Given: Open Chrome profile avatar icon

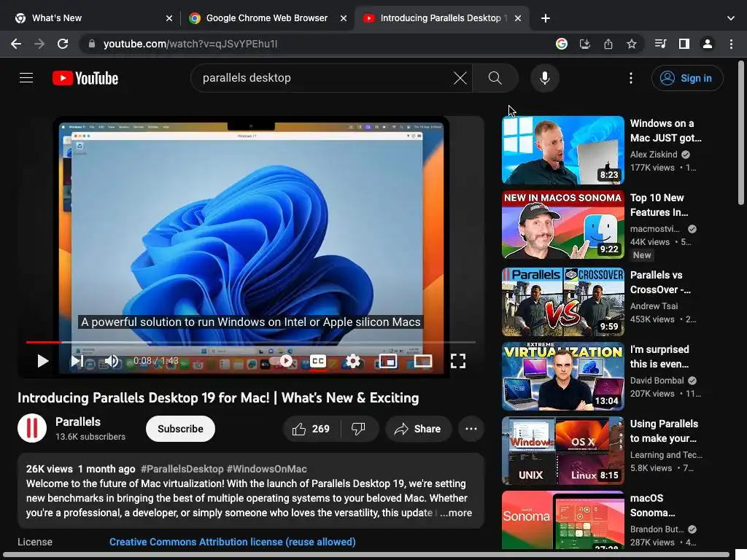Looking at the screenshot, I should click(x=708, y=44).
